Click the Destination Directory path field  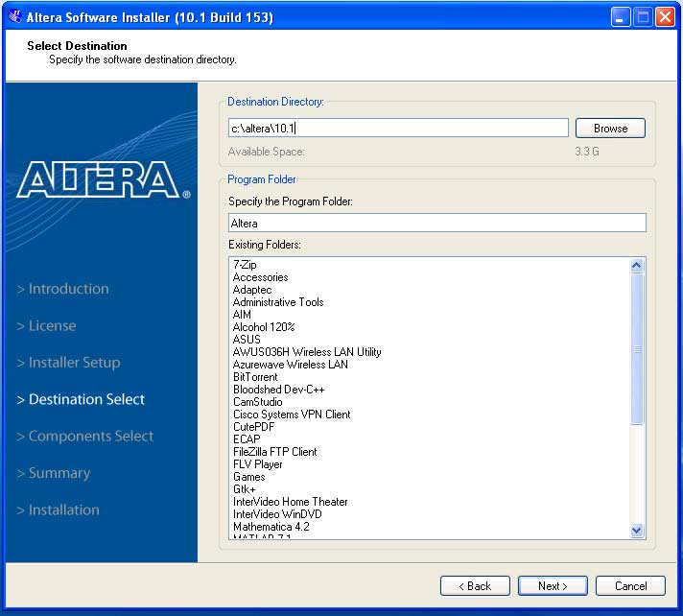pos(398,129)
